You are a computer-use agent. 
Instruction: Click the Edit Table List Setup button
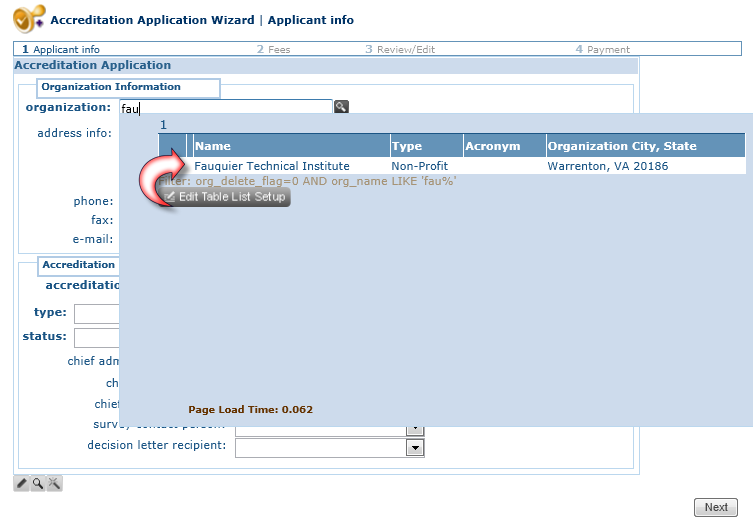coord(225,197)
